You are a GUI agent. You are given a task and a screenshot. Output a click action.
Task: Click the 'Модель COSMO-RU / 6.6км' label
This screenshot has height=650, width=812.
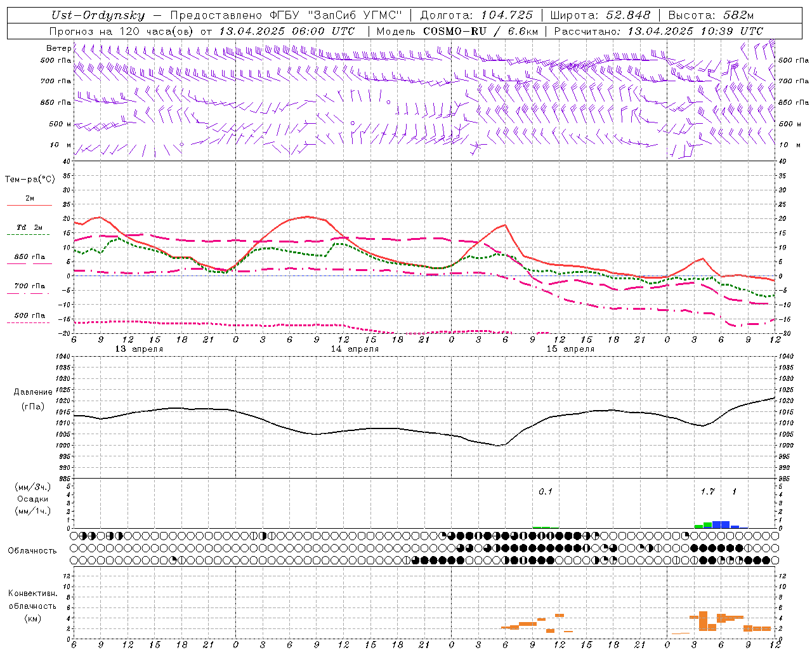tap(457, 31)
